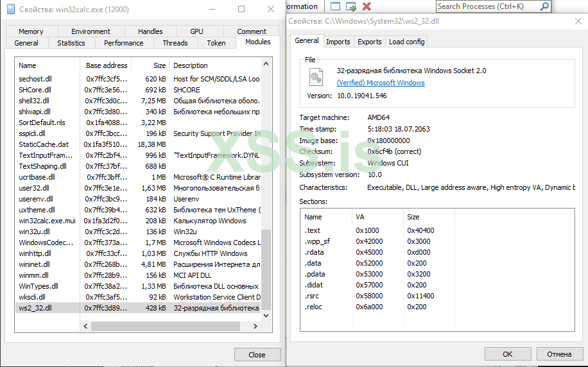Screen dimensions: 588x367
Task: Select the .text section row
Action: [x=437, y=230]
